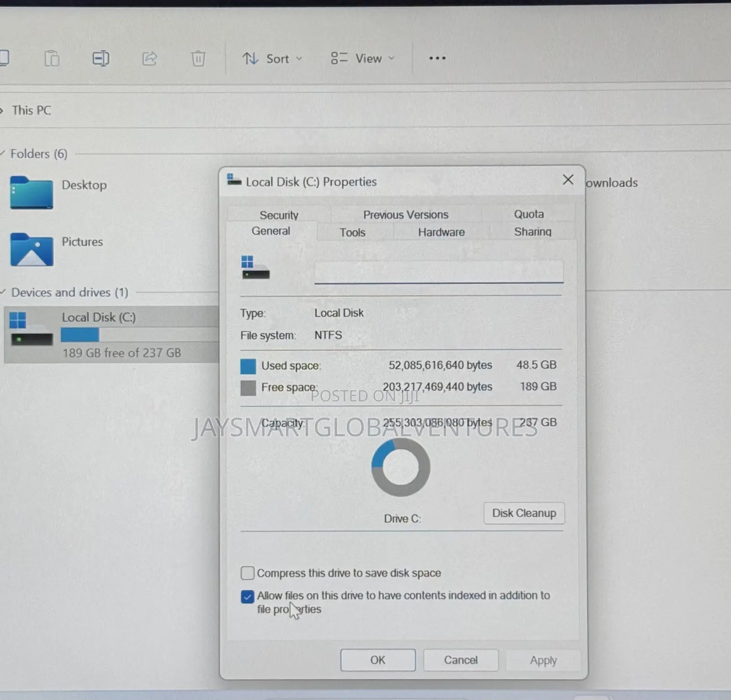Switch to the Security tab
The width and height of the screenshot is (731, 700).
coord(279,215)
